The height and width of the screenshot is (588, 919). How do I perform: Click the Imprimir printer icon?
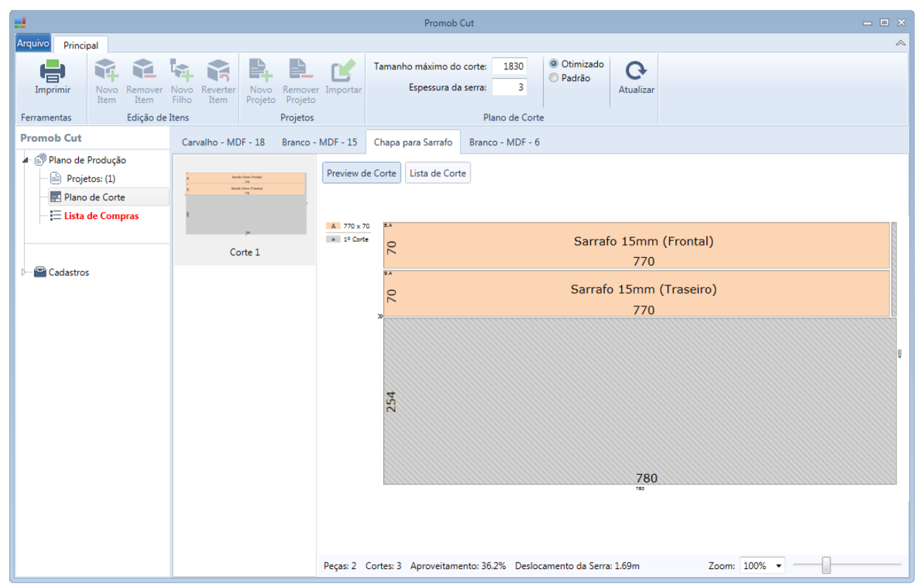pyautogui.click(x=53, y=70)
